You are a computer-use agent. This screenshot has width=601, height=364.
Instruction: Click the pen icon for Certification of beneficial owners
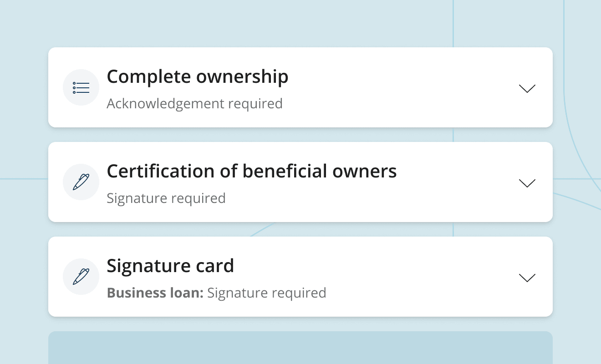tap(81, 182)
